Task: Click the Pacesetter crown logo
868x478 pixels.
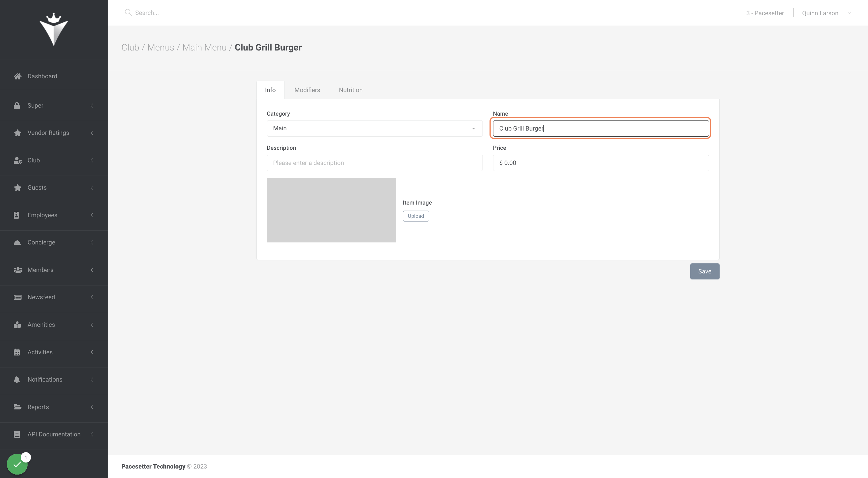Action: 54,29
